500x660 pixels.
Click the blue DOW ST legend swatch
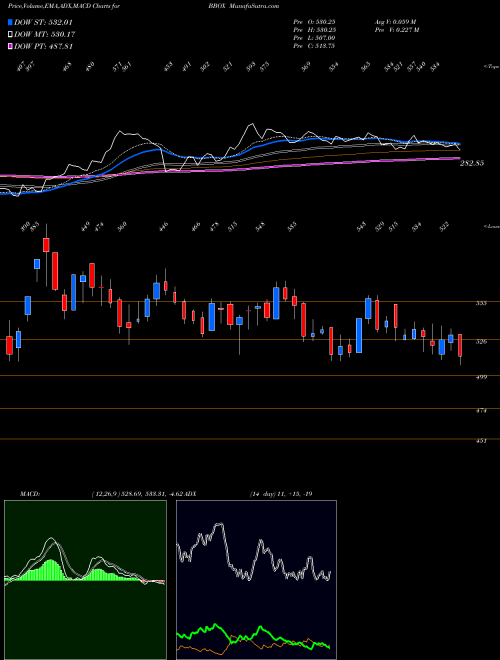[10, 22]
